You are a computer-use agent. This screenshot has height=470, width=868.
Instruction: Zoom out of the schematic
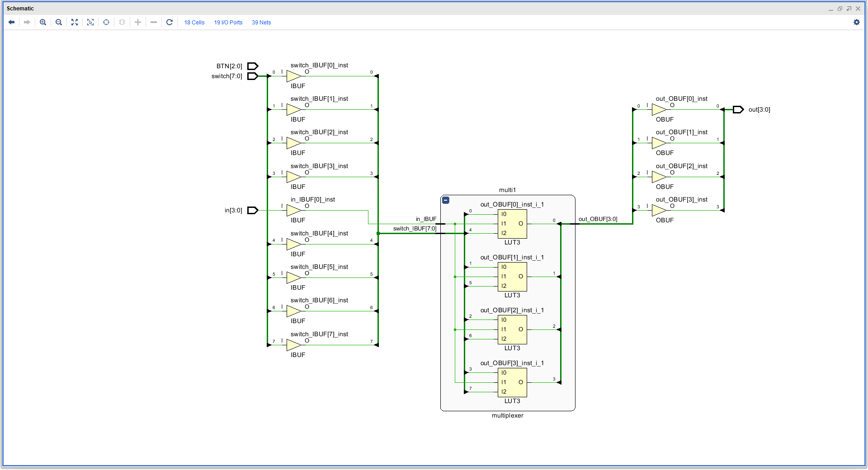click(x=59, y=22)
